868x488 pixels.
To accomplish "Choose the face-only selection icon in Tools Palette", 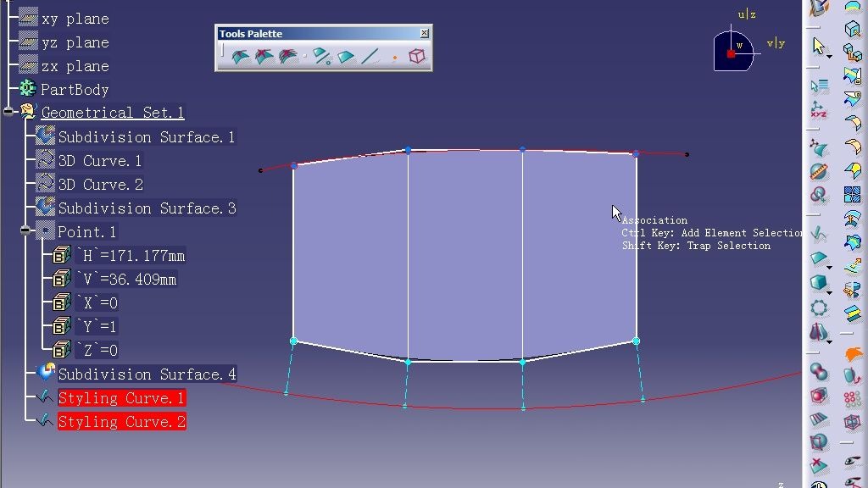I will tap(346, 57).
